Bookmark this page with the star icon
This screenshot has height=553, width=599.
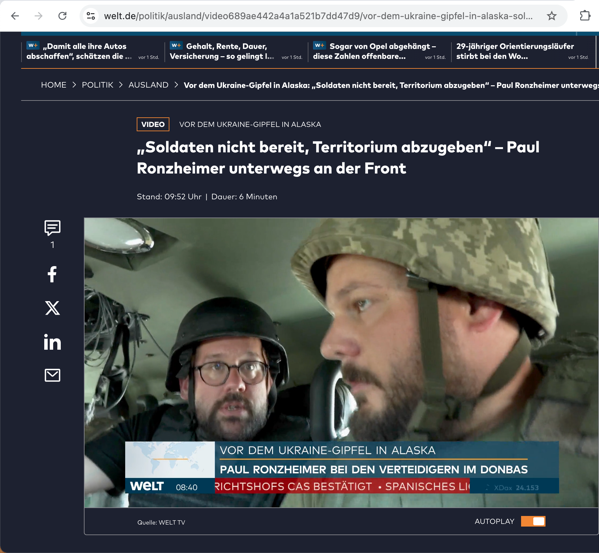coord(551,16)
